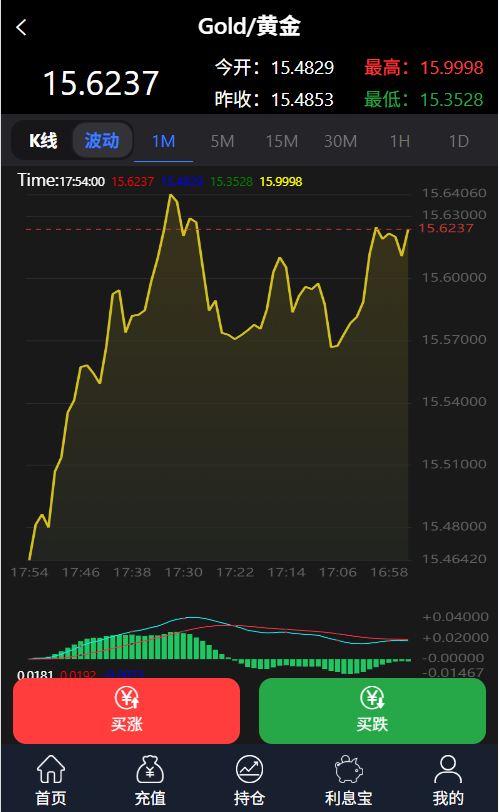Switch chart mode to K线
The image size is (500, 812).
click(x=43, y=140)
